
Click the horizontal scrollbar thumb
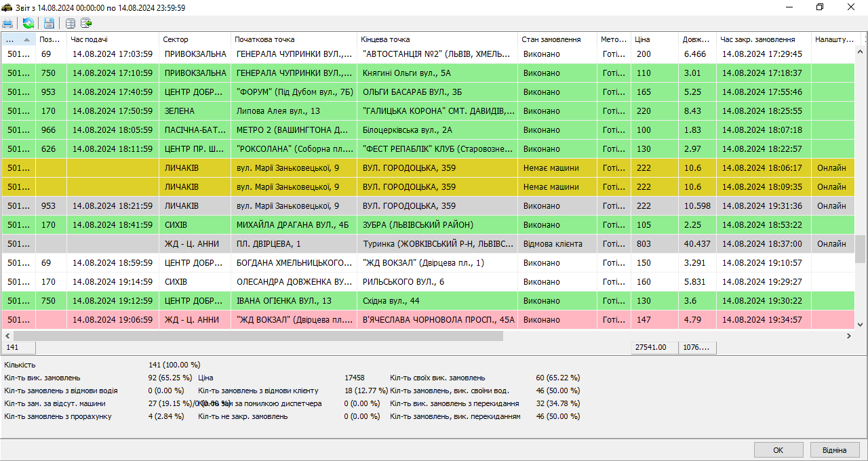pos(258,336)
